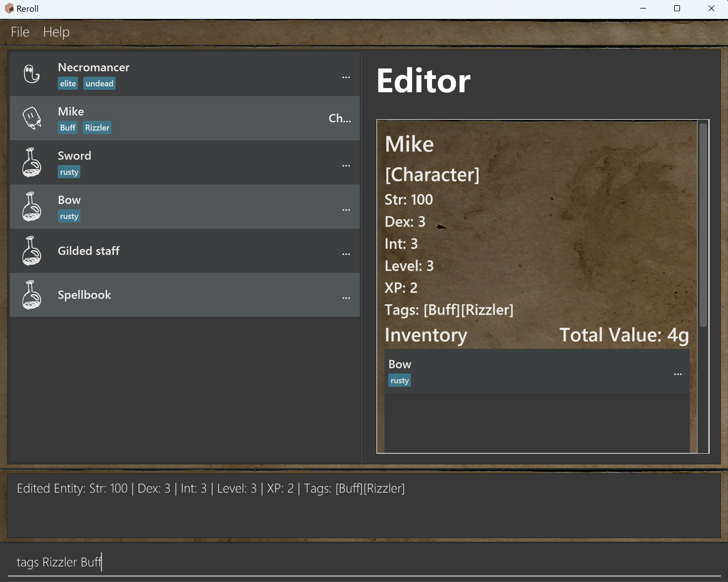Click the Tags: [Buff][Rizzler] line in editor

coord(449,310)
